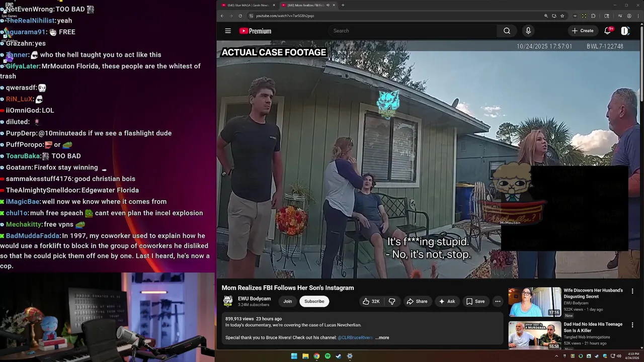
Task: Focus the YouTube search field
Action: click(x=413, y=31)
